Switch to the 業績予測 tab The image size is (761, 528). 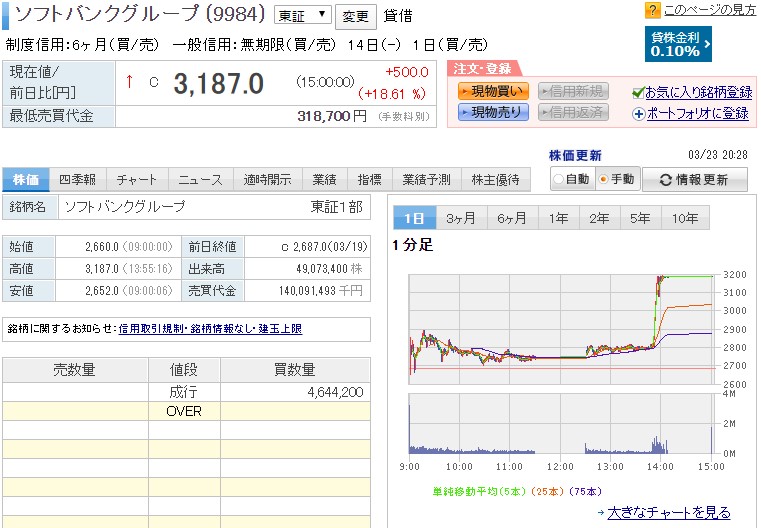(427, 180)
